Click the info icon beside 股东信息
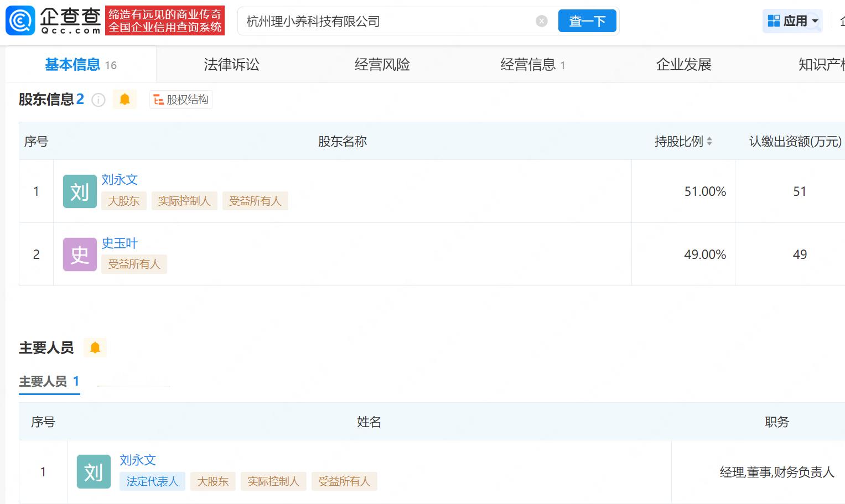845x504 pixels. [x=99, y=100]
